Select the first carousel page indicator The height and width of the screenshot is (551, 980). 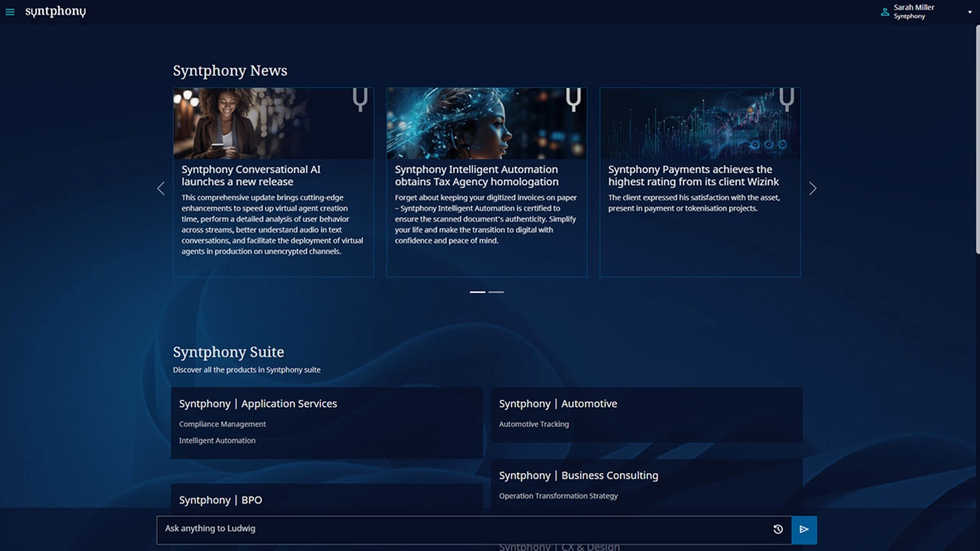pyautogui.click(x=477, y=292)
